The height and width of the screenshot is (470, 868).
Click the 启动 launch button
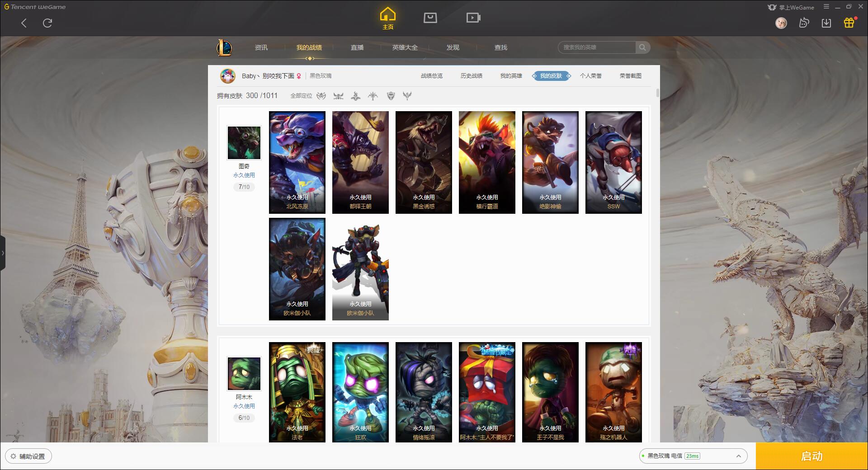[x=812, y=456]
